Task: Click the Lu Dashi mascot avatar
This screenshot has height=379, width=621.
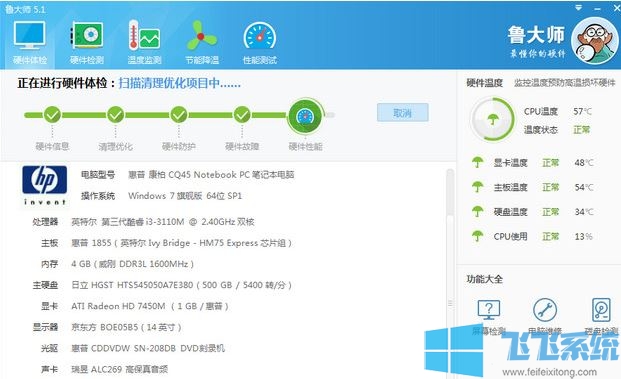Action: [594, 40]
